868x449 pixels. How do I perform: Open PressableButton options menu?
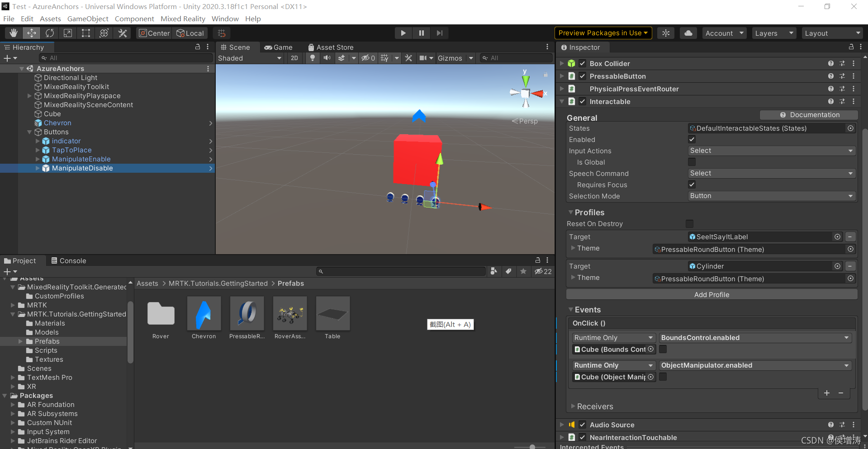[854, 76]
